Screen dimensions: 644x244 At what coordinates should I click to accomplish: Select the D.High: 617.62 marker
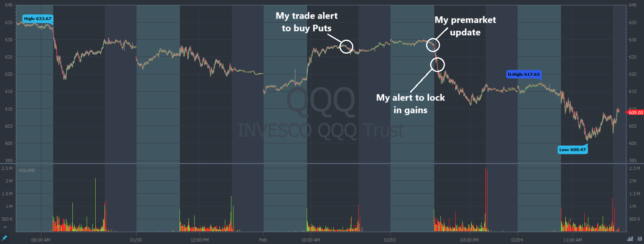tap(523, 75)
